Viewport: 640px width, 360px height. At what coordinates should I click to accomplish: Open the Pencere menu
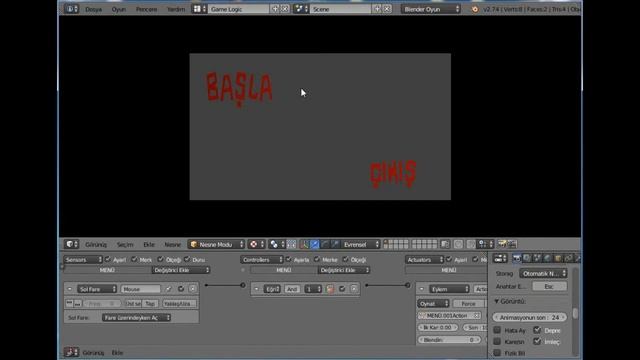[x=147, y=9]
